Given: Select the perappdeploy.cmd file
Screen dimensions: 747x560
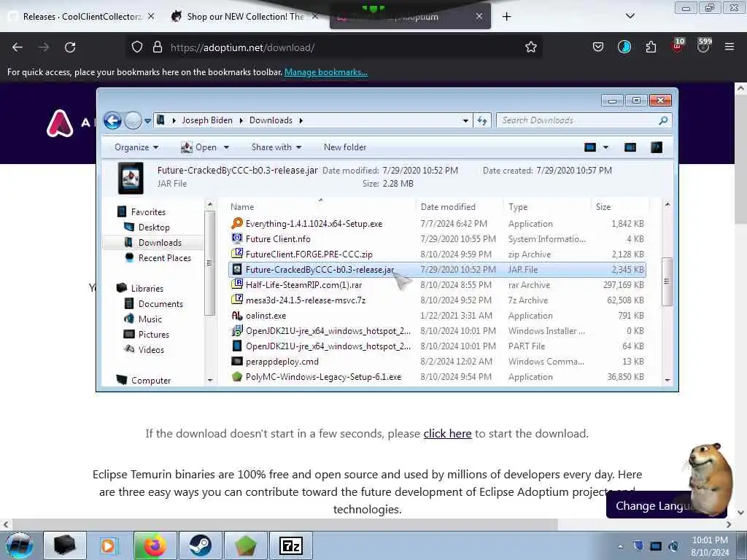Looking at the screenshot, I should (x=438, y=362).
